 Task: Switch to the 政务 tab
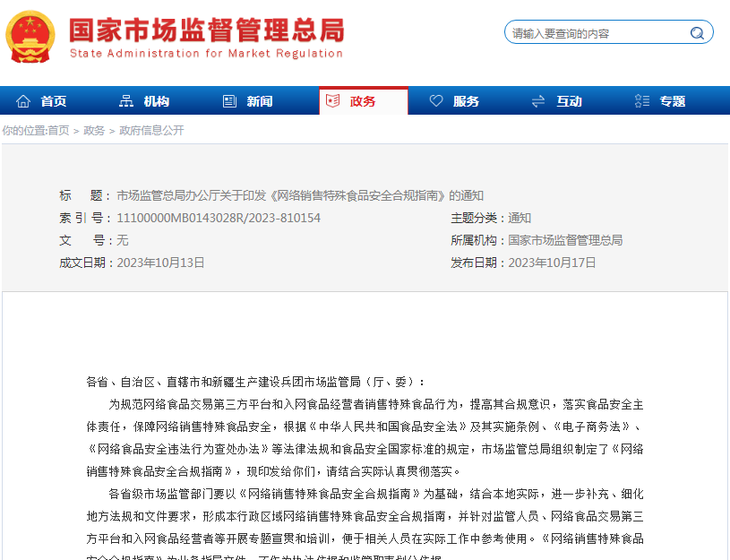[363, 100]
